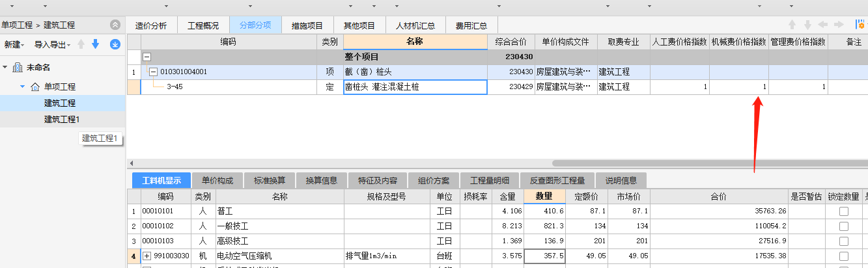The width and height of the screenshot is (868, 268).
Task: Select 建筑工程 in the project tree
Action: click(x=60, y=103)
